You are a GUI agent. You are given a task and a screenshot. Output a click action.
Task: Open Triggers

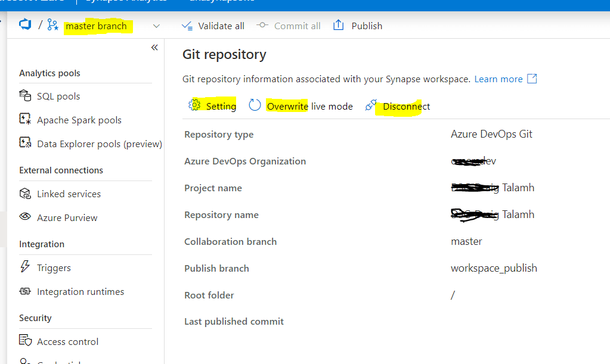pyautogui.click(x=54, y=268)
